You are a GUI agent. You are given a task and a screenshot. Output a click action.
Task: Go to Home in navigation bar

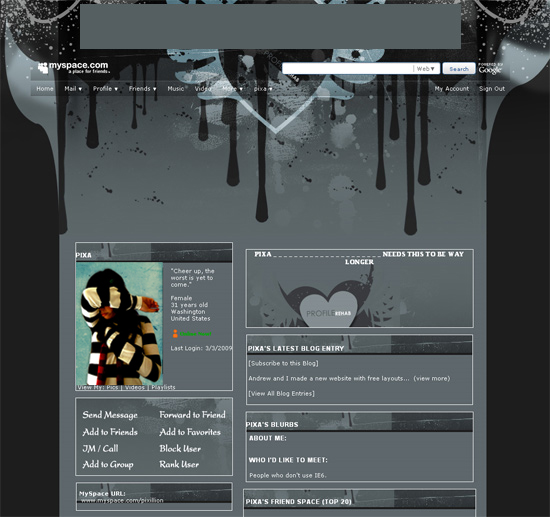pos(45,89)
